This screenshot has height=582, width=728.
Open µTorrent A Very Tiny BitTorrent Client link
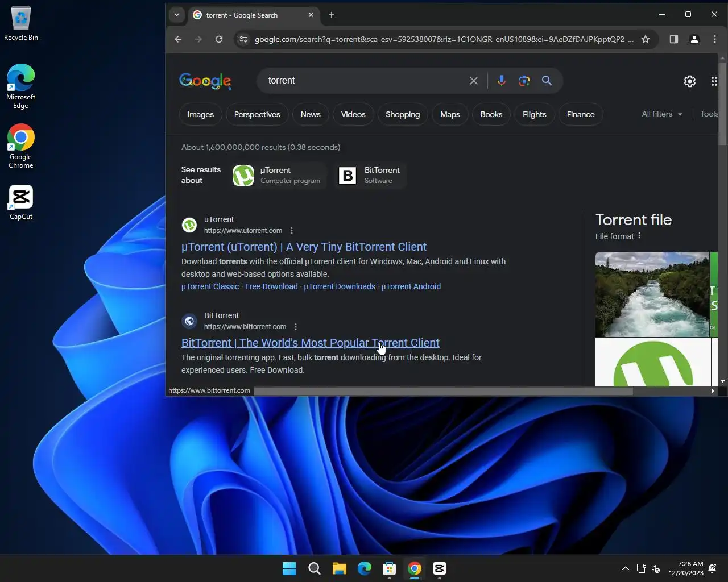(304, 247)
